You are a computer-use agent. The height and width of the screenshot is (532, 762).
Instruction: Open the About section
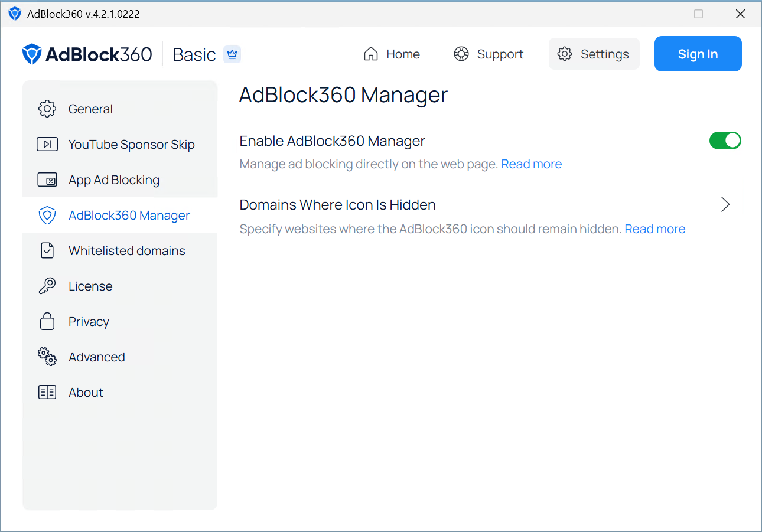[120, 392]
